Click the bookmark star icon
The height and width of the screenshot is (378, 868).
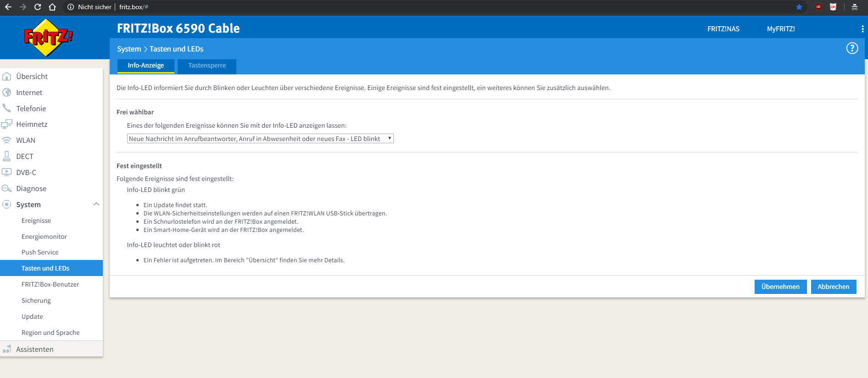(x=799, y=7)
